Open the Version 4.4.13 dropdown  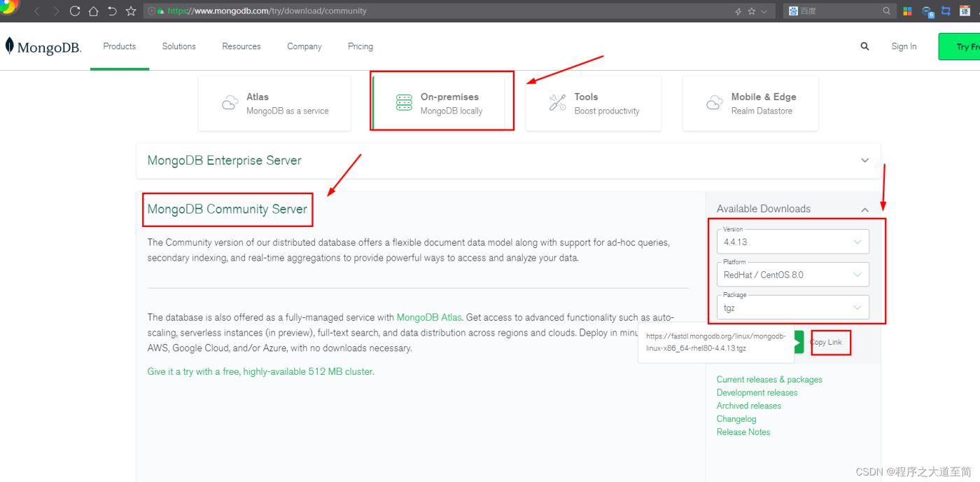(792, 242)
